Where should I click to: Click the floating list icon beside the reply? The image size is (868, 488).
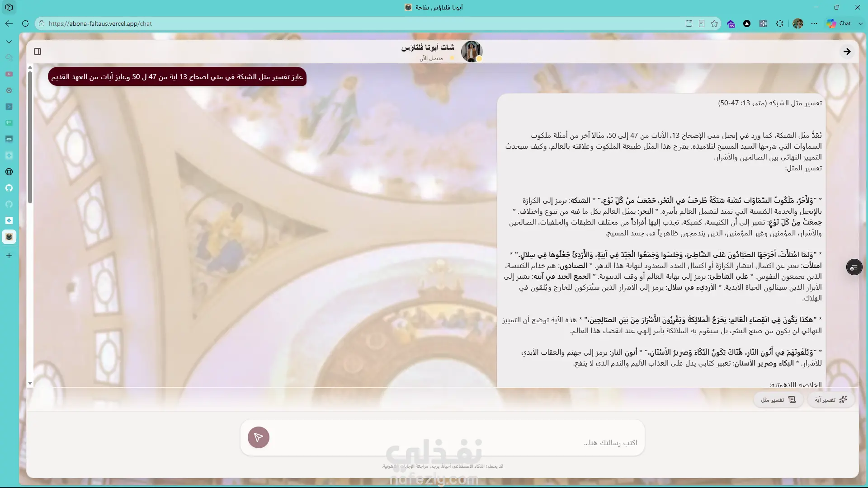854,268
